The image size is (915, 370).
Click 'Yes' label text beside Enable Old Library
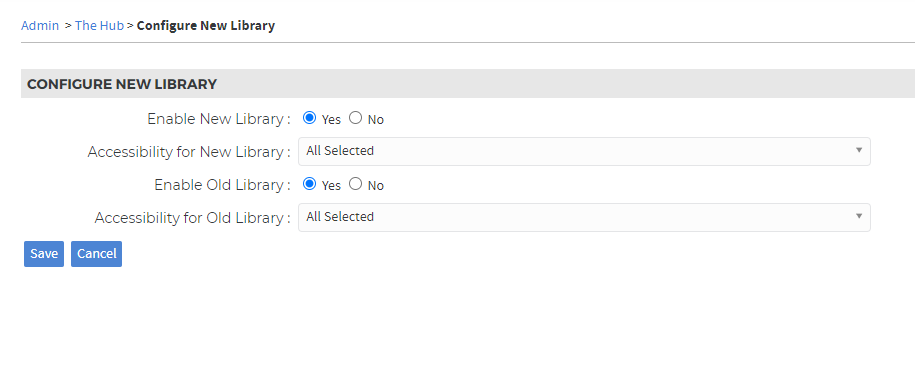331,186
